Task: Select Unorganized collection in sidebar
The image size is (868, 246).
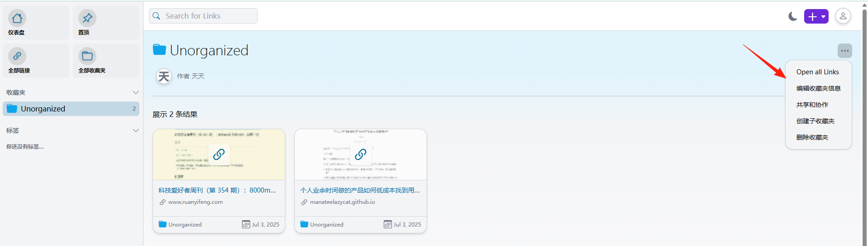Action: 71,109
